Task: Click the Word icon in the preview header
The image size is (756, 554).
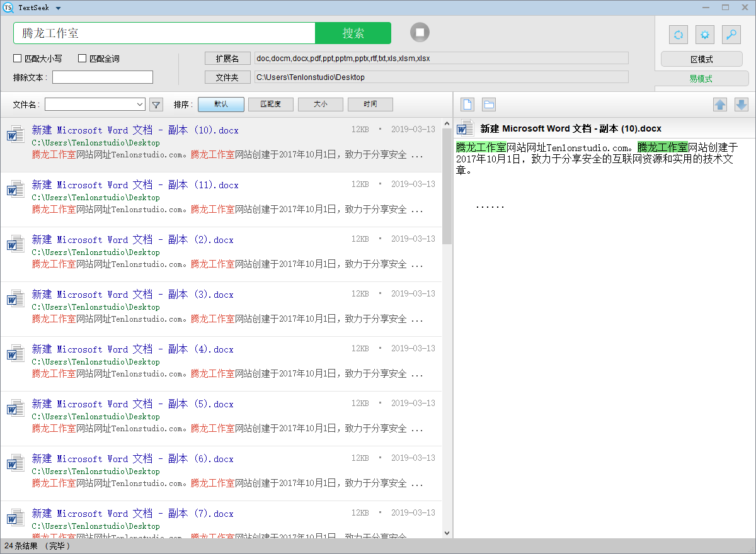Action: [x=466, y=128]
